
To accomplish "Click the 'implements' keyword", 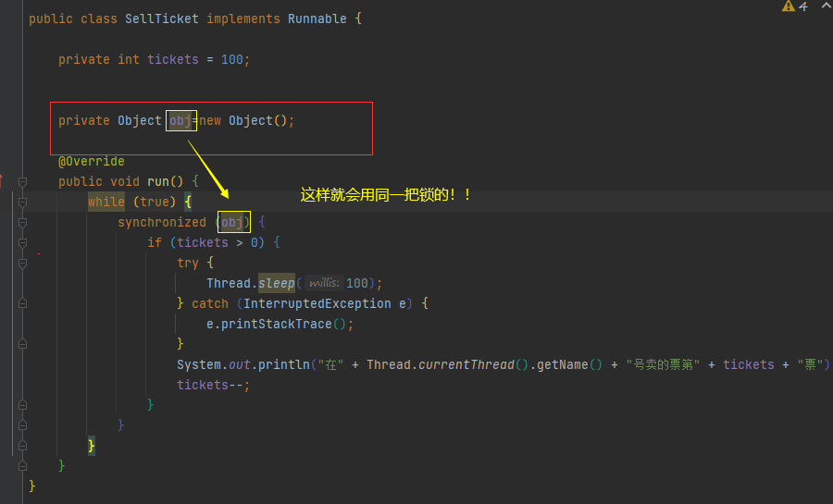I will [243, 19].
